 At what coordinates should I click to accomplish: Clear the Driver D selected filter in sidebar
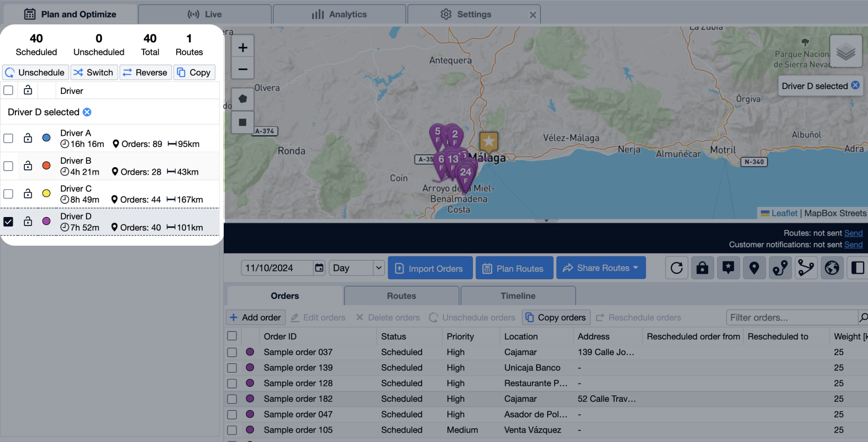pyautogui.click(x=87, y=112)
